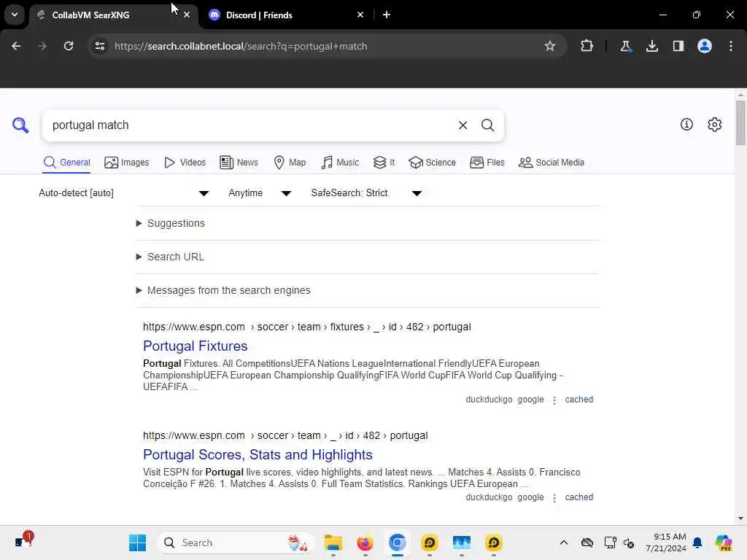Open cached link for Portugal Scores result
Viewport: 747px width, 560px height.
[578, 497]
